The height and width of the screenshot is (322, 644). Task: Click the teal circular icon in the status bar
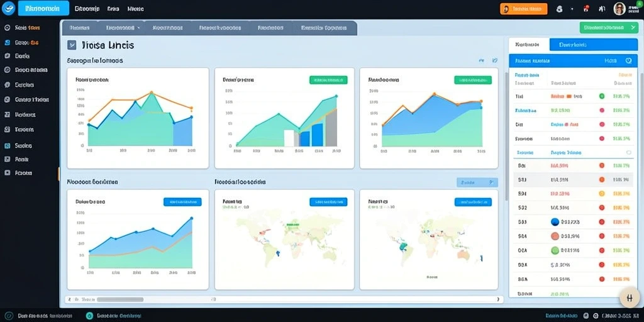click(x=89, y=316)
